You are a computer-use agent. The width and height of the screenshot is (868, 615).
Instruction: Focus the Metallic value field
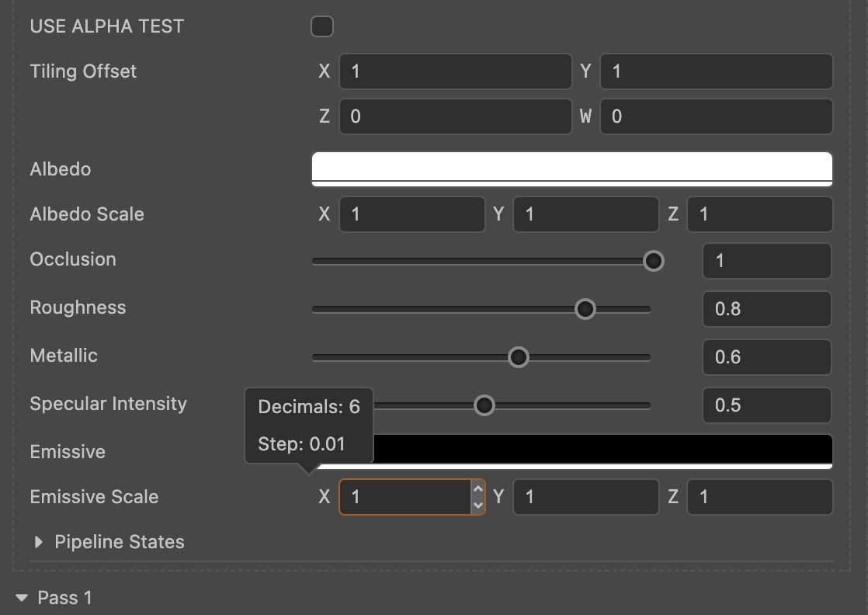[x=766, y=357]
